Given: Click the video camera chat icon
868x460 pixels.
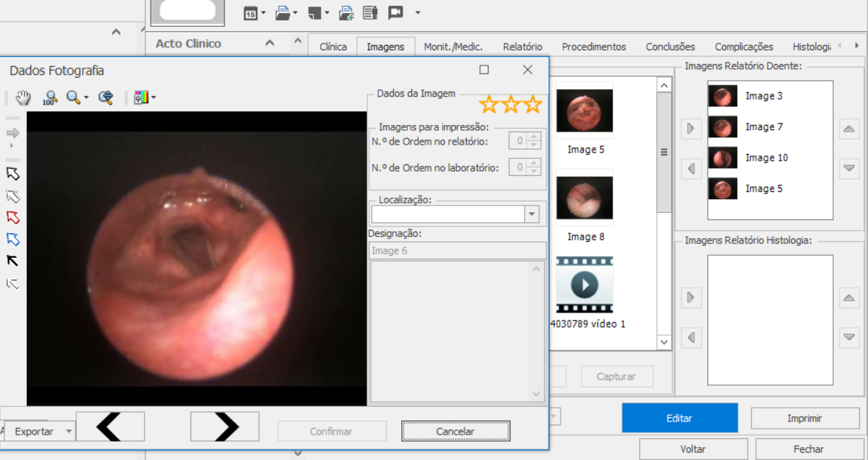Looking at the screenshot, I should pos(395,12).
